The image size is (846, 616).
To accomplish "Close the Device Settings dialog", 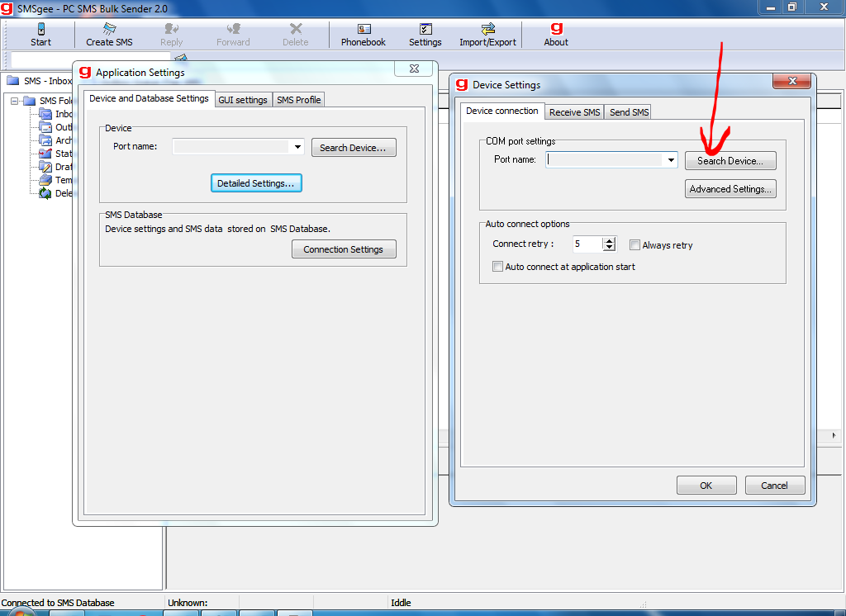I will click(792, 81).
